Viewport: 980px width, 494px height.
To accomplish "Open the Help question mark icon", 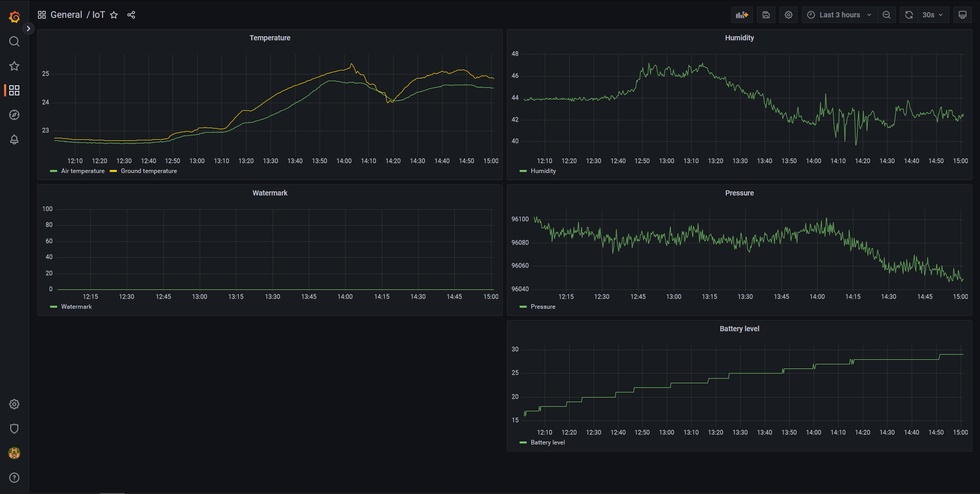I will click(x=14, y=478).
